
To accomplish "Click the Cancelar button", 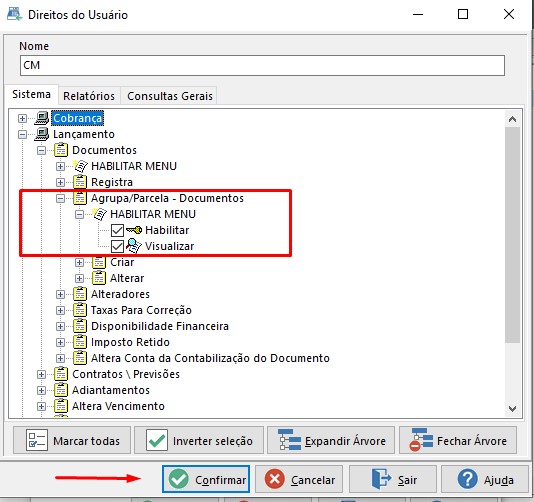I will (299, 479).
